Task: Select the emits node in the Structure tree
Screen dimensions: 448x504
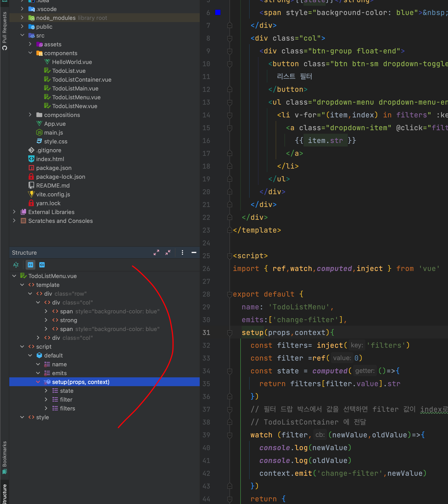Action: (59, 373)
